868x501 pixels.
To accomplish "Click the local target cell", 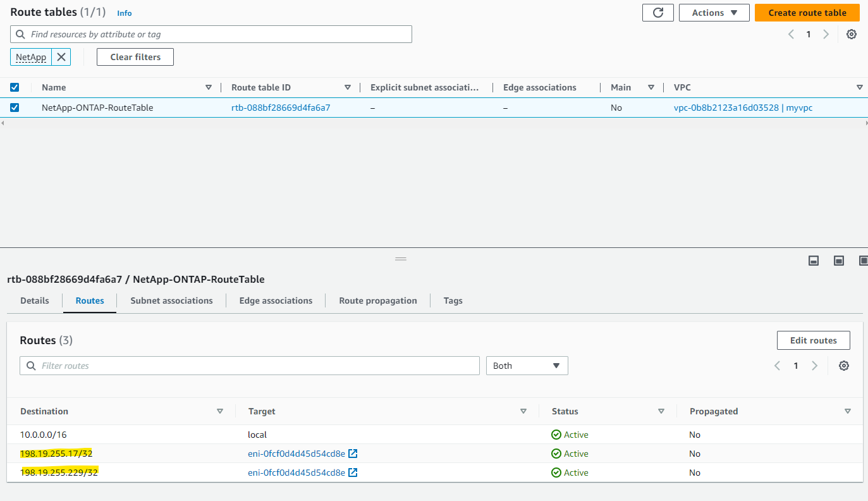I will pos(257,435).
